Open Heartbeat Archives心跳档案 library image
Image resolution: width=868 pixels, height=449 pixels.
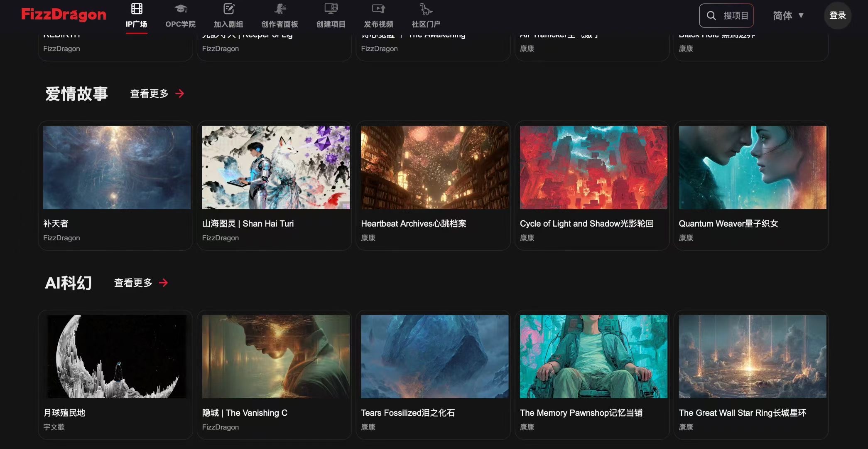(x=434, y=168)
